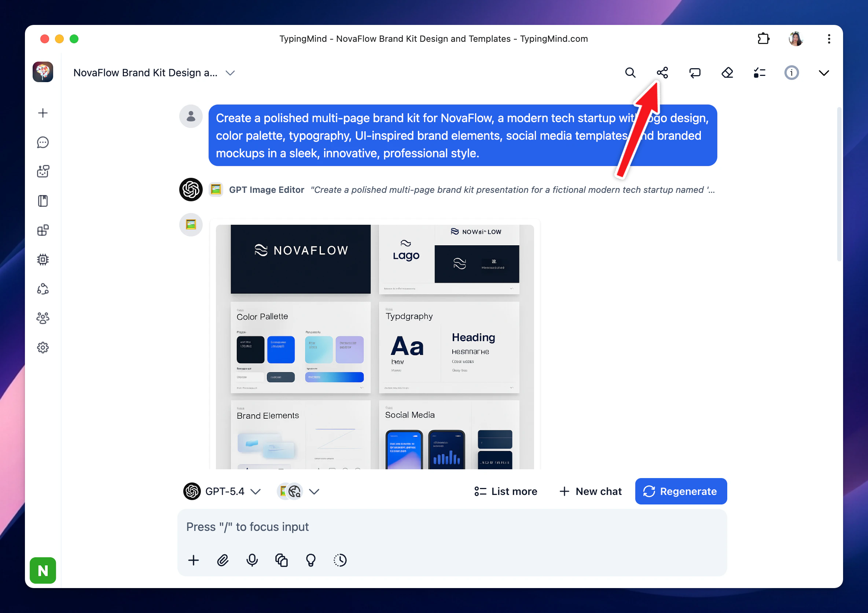Open the teams people icon in sidebar
Screen dimensions: 868x613
(x=43, y=318)
